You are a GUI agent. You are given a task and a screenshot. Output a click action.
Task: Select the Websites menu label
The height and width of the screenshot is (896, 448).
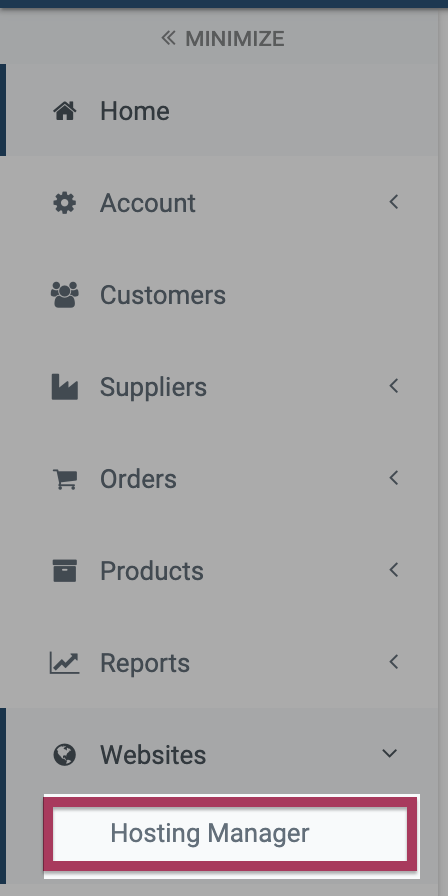tap(153, 755)
